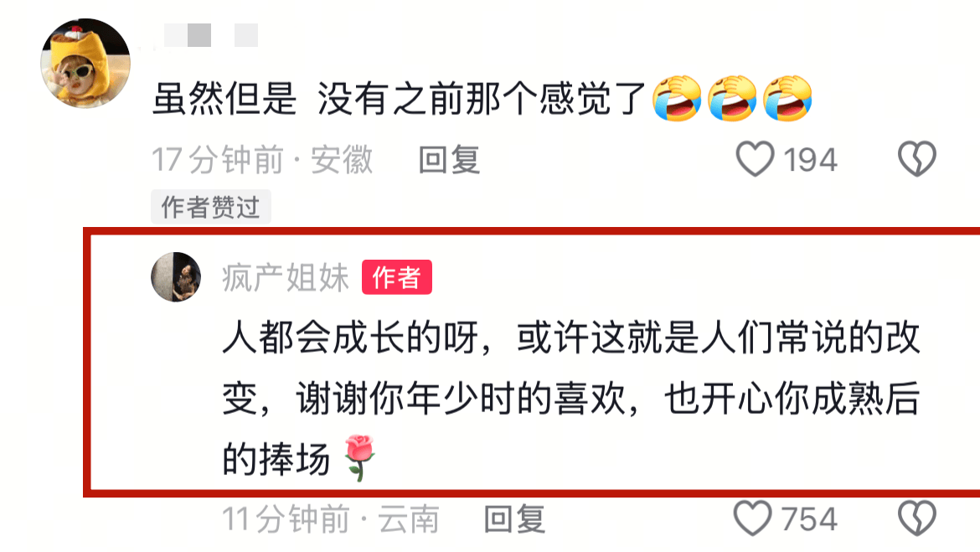Open the 疯产姐妹 author avatar
980x552 pixels.
[x=176, y=277]
